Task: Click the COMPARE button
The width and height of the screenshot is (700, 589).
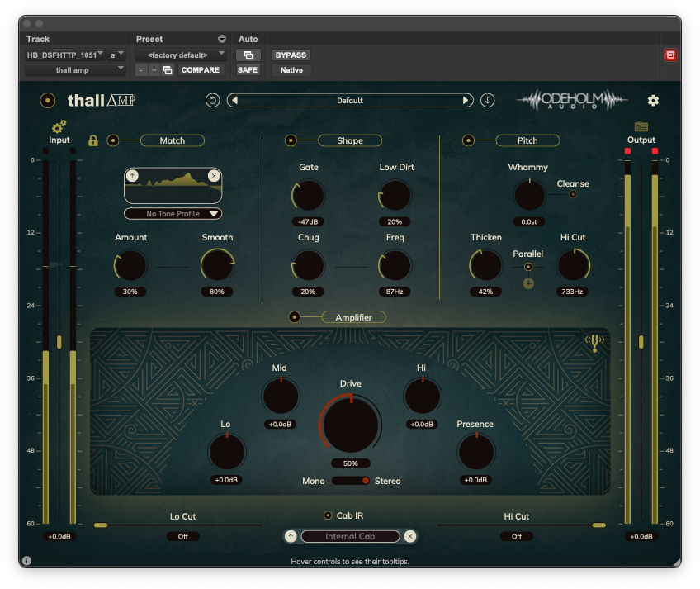Action: (200, 70)
